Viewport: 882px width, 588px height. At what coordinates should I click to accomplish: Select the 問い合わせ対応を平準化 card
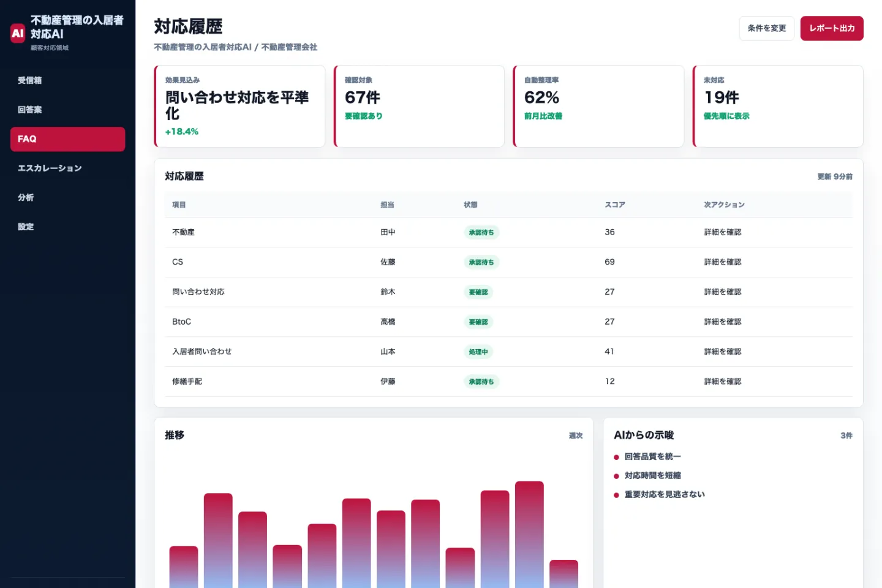239,106
